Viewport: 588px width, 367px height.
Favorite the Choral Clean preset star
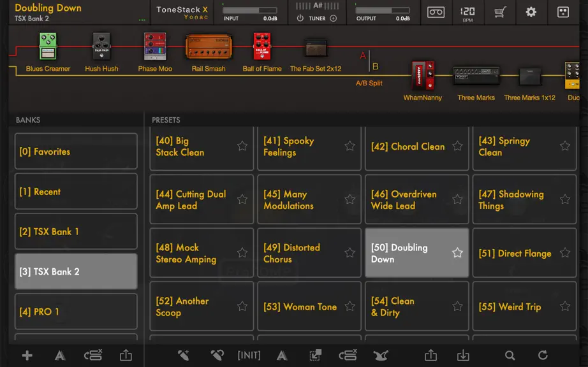pos(457,146)
